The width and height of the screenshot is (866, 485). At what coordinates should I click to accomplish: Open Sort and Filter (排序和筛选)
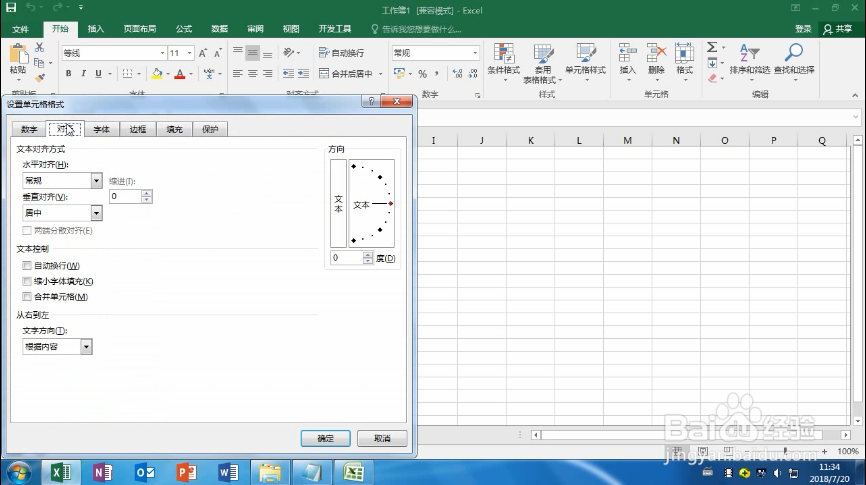tap(749, 62)
